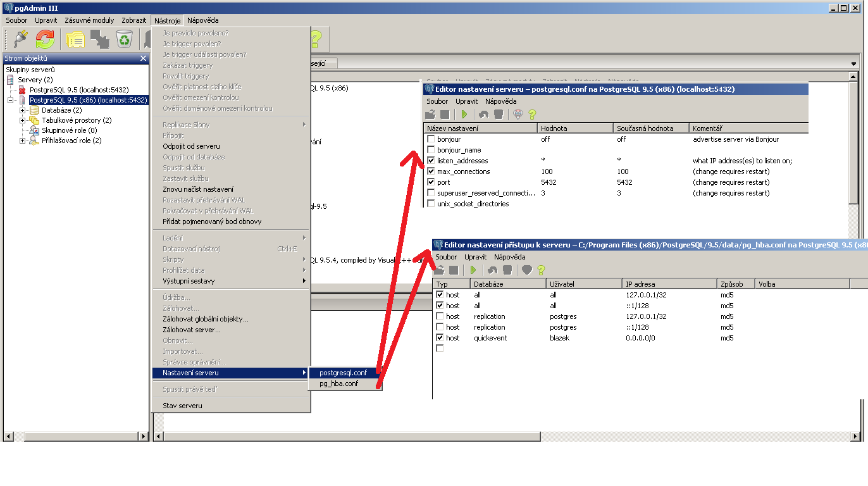868x486 pixels.
Task: Open object properties icon in main toolbar
Action: 75,39
